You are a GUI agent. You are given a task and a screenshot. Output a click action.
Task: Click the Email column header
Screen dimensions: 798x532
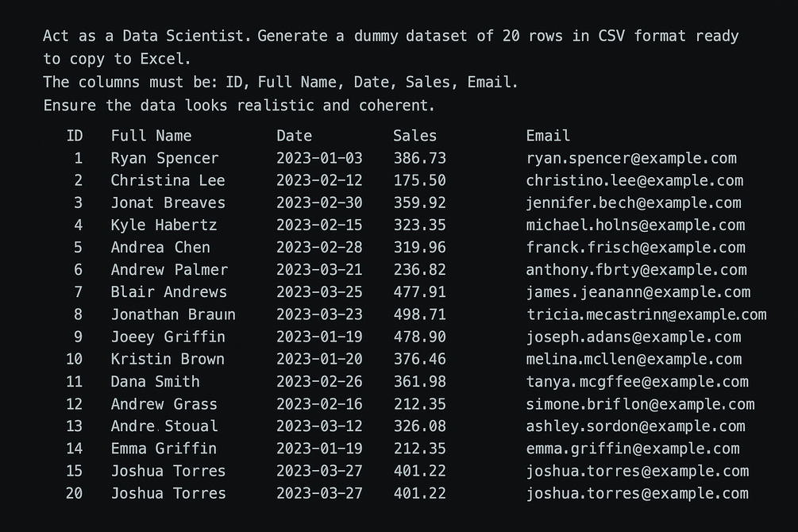pos(548,136)
